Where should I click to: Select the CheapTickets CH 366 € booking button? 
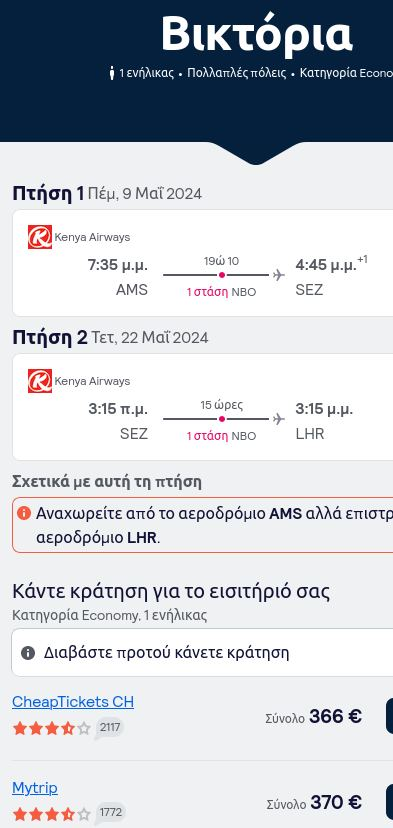pos(390,716)
